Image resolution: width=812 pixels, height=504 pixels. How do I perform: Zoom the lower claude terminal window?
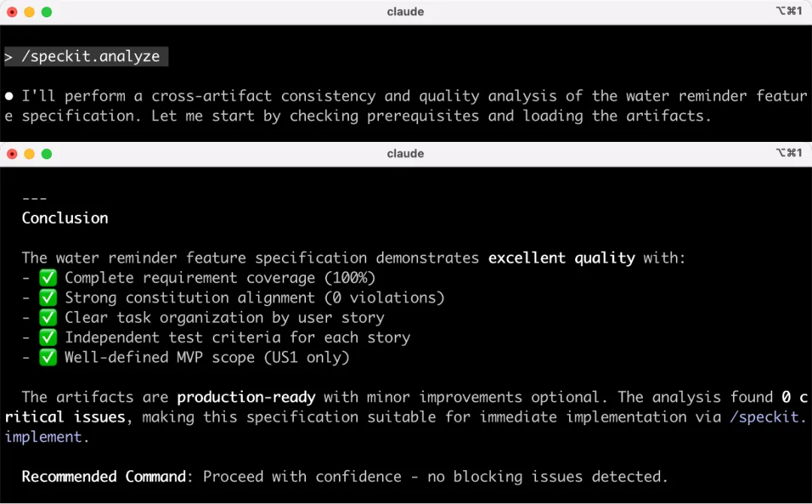47,154
